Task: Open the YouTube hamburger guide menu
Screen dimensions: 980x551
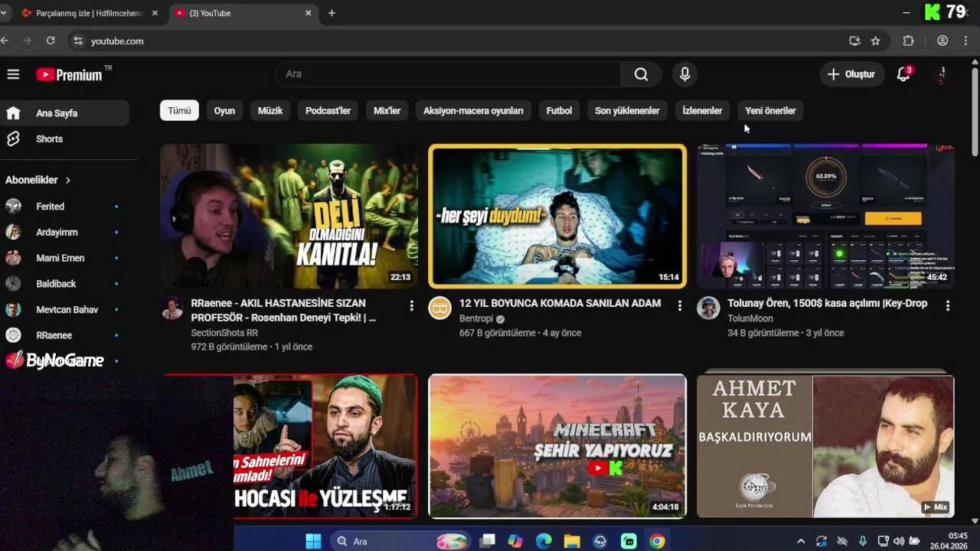Action: (13, 74)
